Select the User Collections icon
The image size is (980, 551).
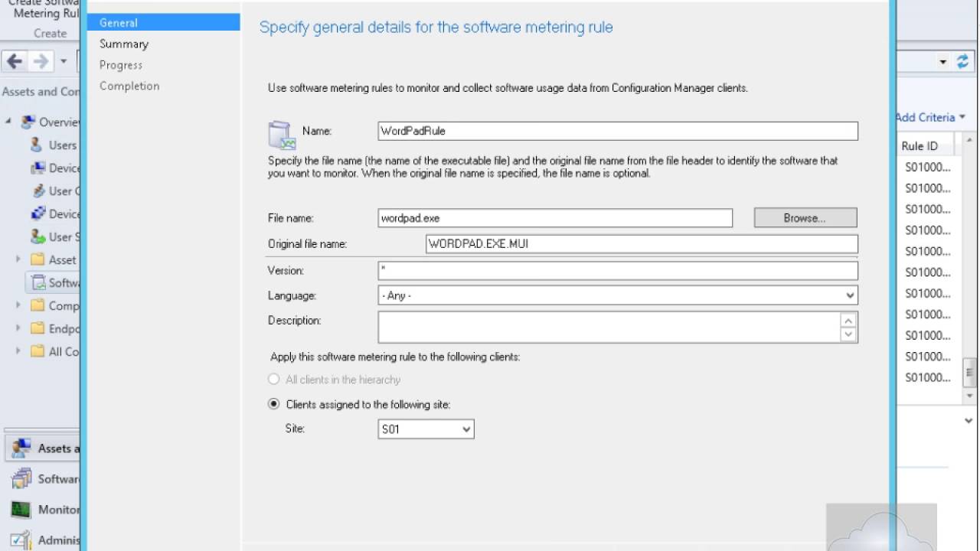pyautogui.click(x=38, y=191)
